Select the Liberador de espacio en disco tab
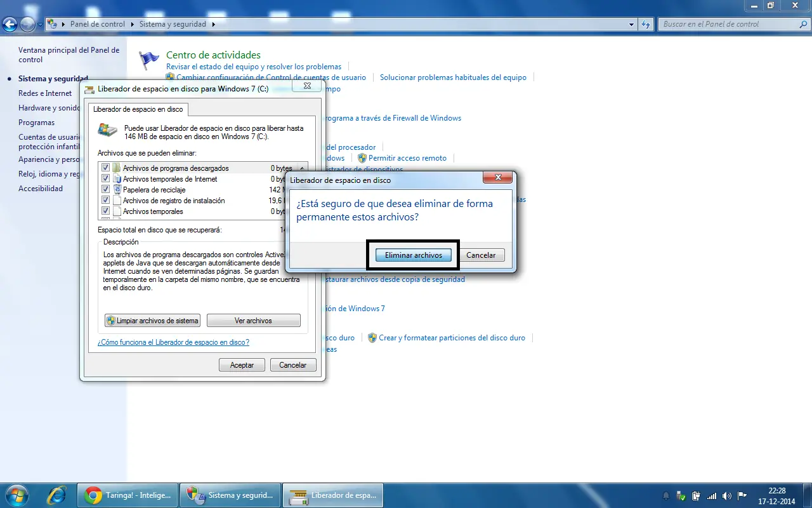Viewport: 812px width, 508px height. 138,109
